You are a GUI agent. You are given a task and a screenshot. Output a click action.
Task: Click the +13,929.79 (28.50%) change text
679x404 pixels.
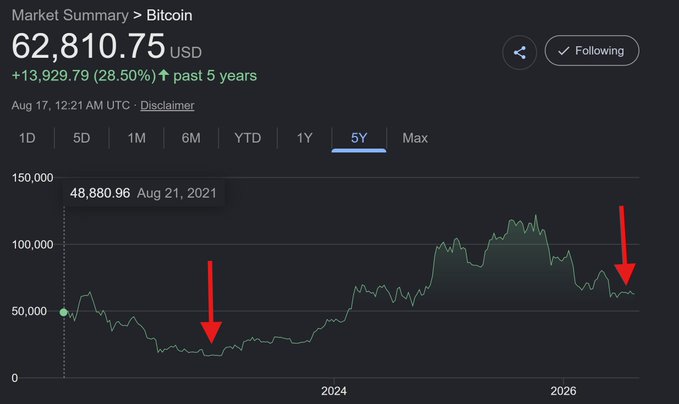[x=84, y=76]
